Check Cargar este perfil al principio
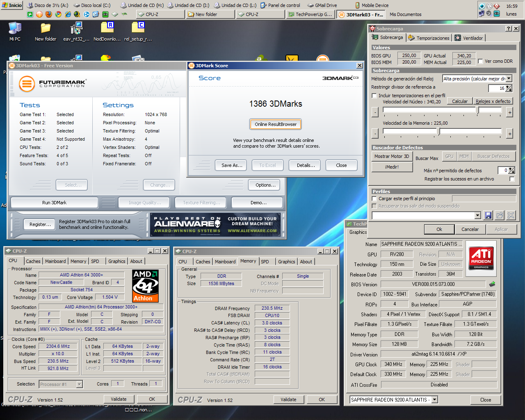525x420 pixels. coord(374,199)
